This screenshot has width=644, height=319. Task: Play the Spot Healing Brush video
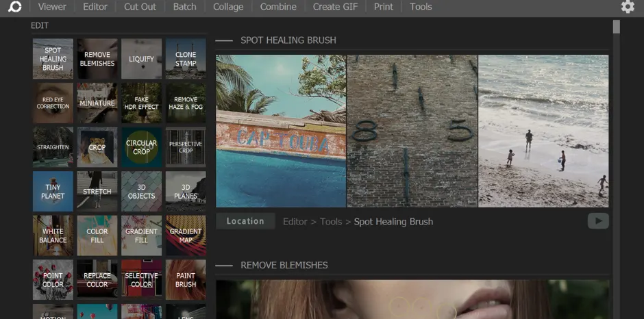point(598,221)
